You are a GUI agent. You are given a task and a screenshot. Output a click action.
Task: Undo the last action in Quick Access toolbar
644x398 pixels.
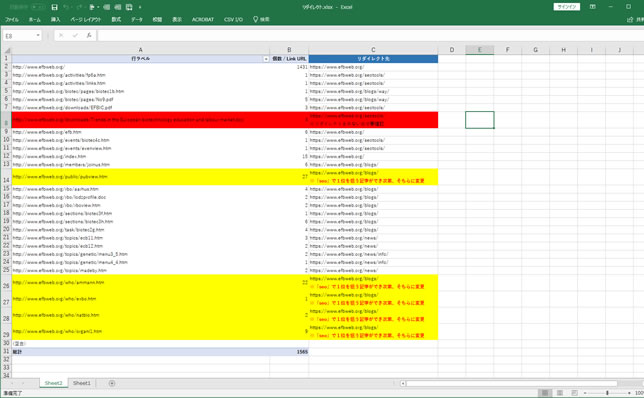pos(66,7)
